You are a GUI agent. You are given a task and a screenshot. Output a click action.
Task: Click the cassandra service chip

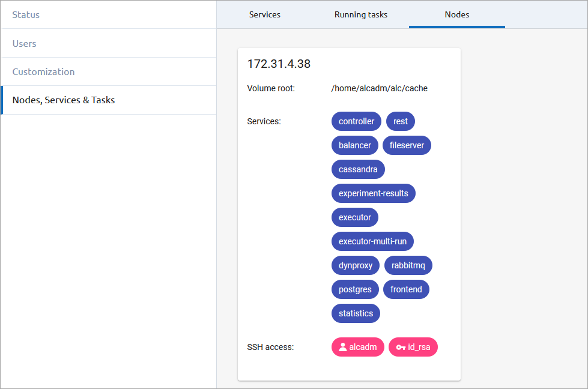pos(358,169)
